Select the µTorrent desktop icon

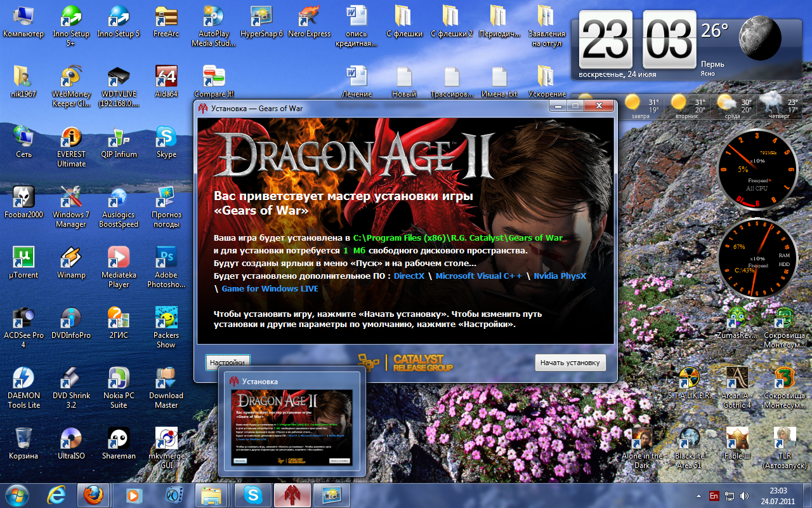(x=23, y=262)
